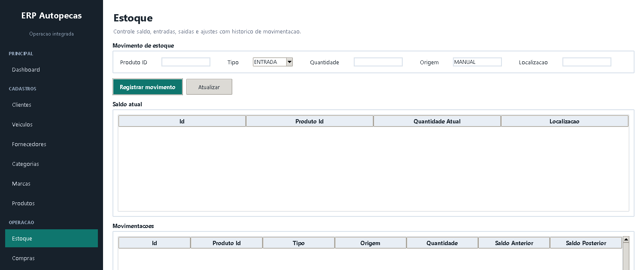Open the Dashboard page in sidebar

click(52, 69)
